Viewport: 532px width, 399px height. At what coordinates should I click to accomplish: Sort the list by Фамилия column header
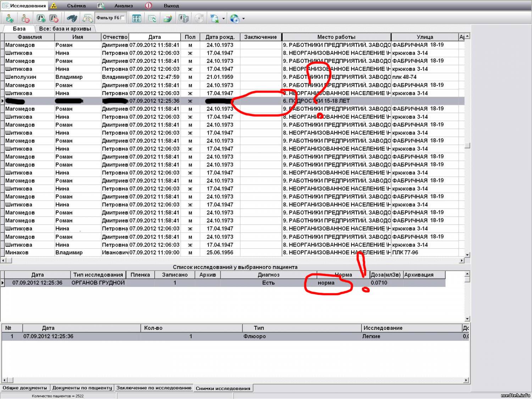[30, 37]
